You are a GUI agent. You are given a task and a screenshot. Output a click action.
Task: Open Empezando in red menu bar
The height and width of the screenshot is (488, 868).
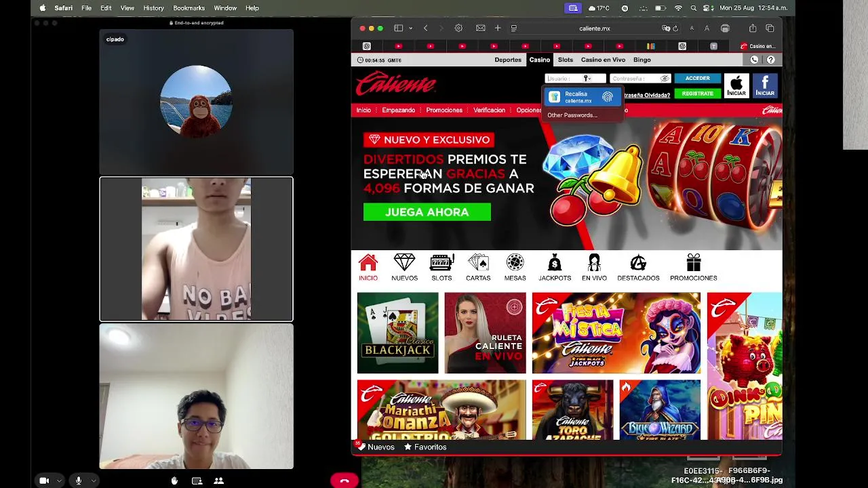click(398, 110)
